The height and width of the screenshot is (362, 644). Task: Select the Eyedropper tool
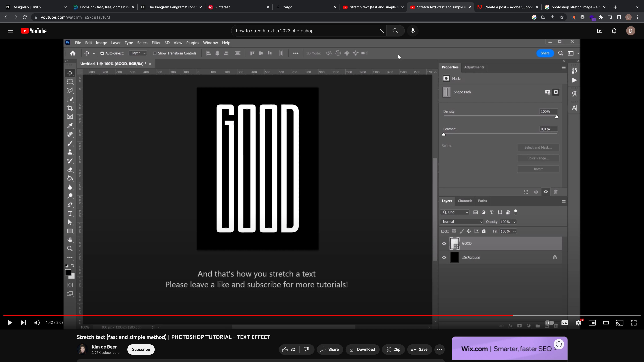[x=70, y=126]
